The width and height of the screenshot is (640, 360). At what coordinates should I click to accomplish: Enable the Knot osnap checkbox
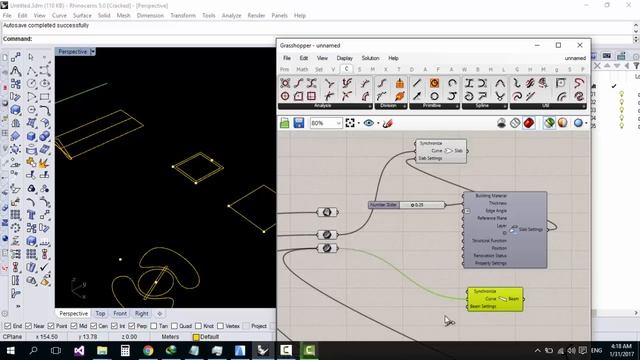point(198,326)
